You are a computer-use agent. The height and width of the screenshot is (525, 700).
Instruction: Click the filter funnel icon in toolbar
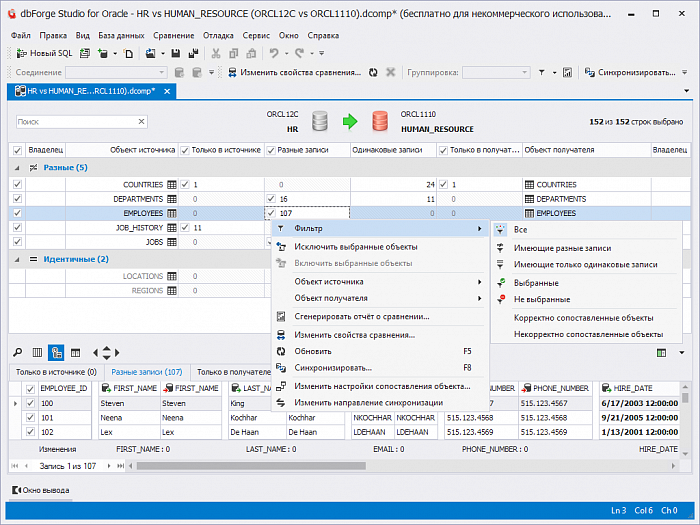(542, 73)
